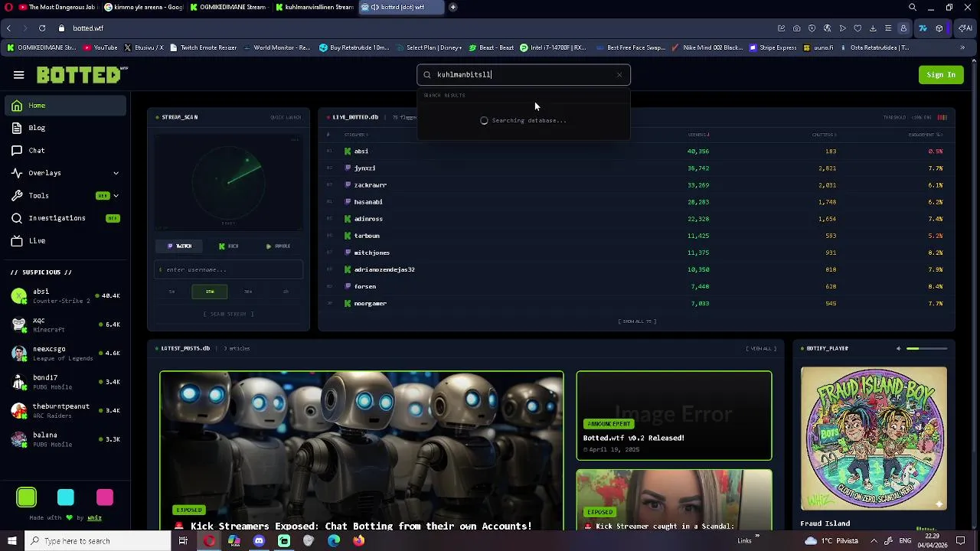980x551 pixels.
Task: Open the mitchjones row
Action: [635, 253]
